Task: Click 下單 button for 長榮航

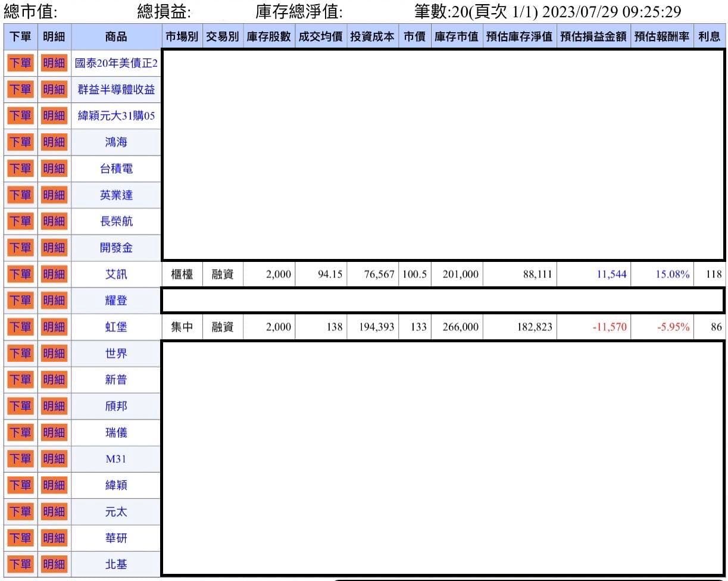Action: [x=20, y=221]
